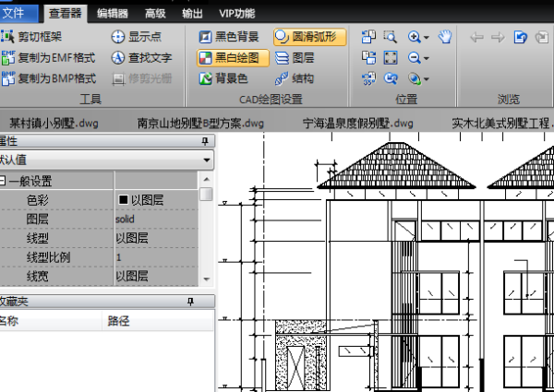Click icon left of fit-to-window button

coord(368,57)
